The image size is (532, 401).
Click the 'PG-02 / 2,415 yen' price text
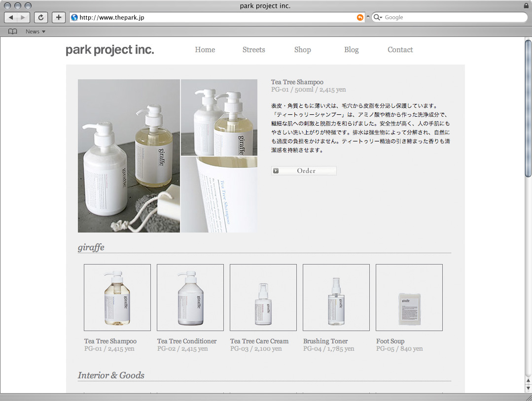[182, 348]
